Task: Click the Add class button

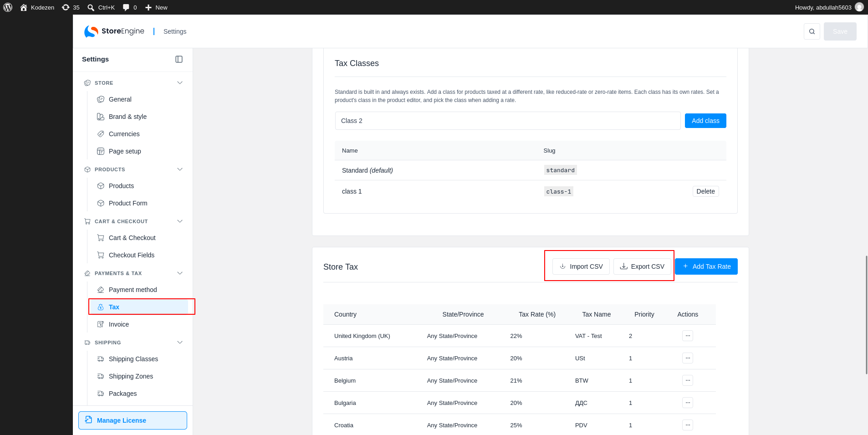Action: click(705, 121)
